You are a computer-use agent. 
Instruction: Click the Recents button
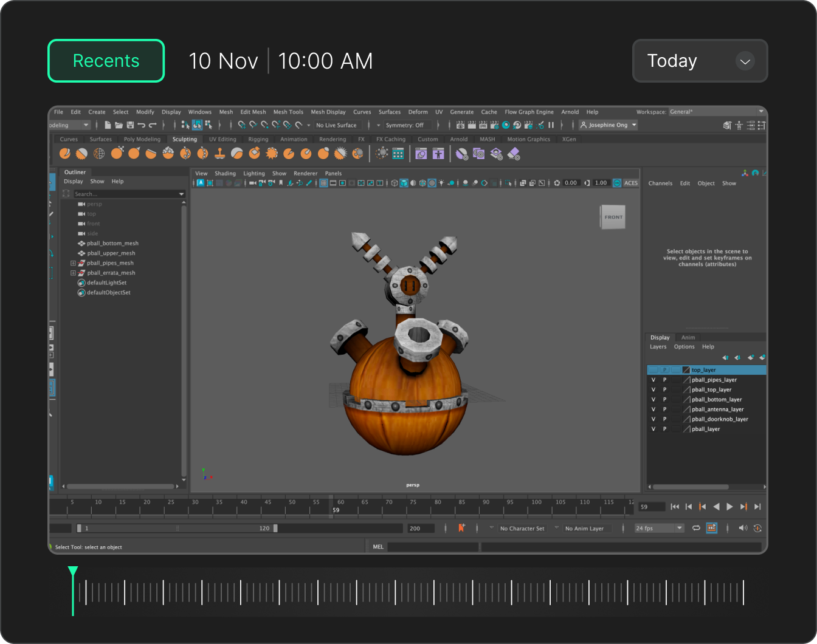[x=106, y=61]
